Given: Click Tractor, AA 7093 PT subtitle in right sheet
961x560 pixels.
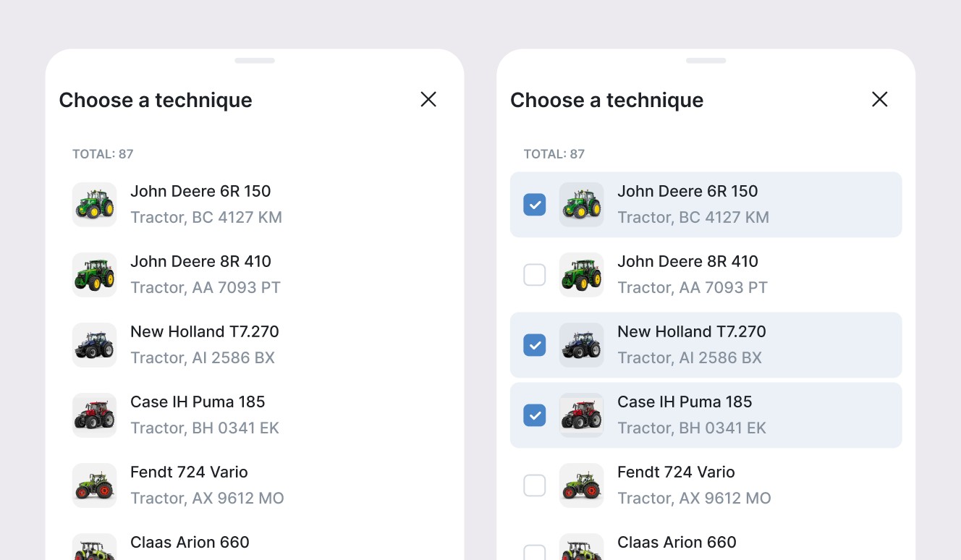Looking at the screenshot, I should coord(693,288).
